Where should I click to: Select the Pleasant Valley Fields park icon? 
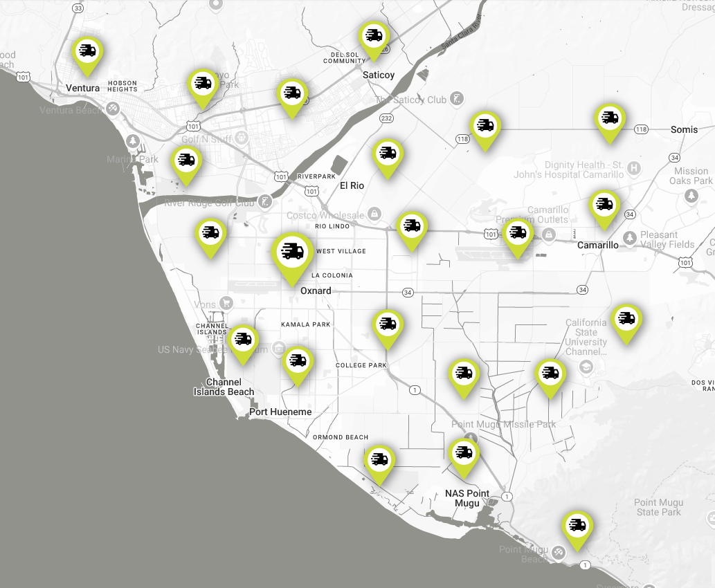coord(629,237)
